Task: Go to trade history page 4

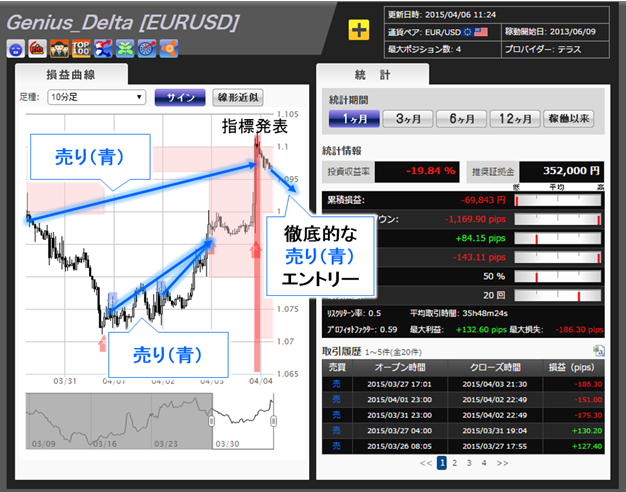Action: pos(484,463)
